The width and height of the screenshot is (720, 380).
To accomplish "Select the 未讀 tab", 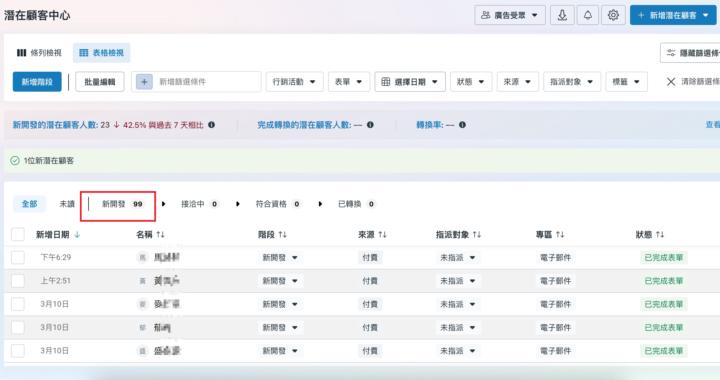I will (x=67, y=204).
